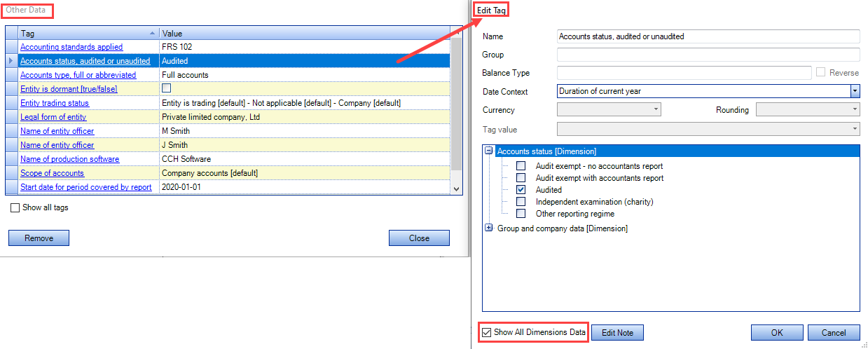Select the 'CCH Software' value cell
Image resolution: width=868 pixels, height=349 pixels.
tap(305, 159)
